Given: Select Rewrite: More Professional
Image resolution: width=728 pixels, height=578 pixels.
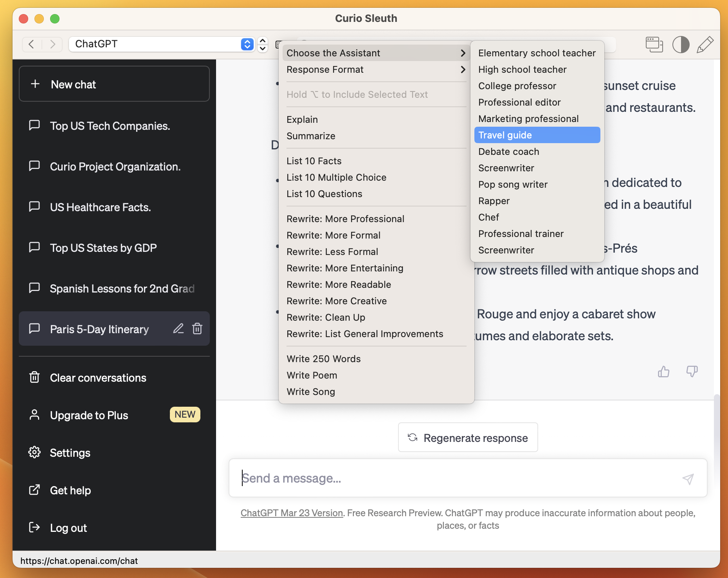Looking at the screenshot, I should (376, 219).
